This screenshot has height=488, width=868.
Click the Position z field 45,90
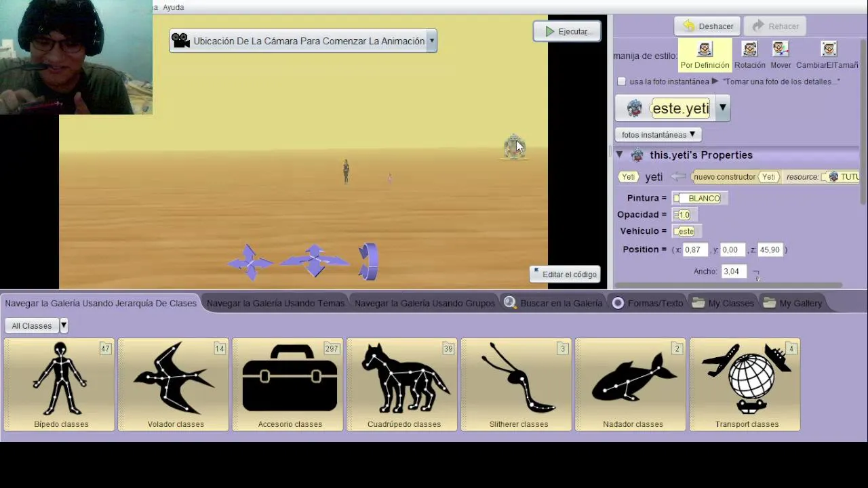pos(770,249)
